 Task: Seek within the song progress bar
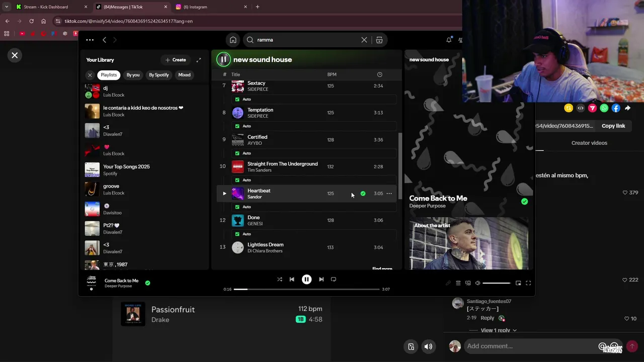[x=306, y=289]
